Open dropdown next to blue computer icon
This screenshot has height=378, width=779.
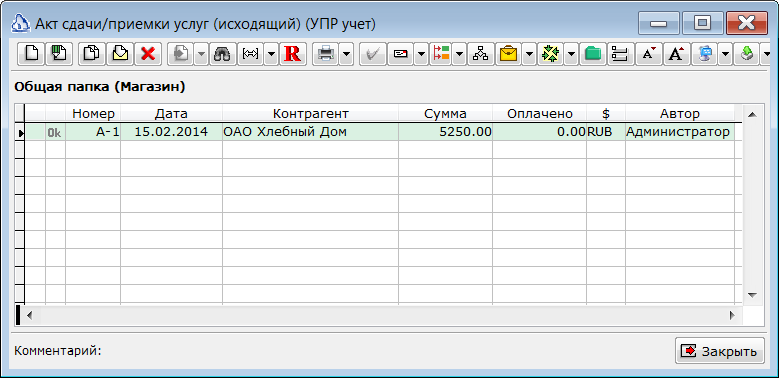726,53
